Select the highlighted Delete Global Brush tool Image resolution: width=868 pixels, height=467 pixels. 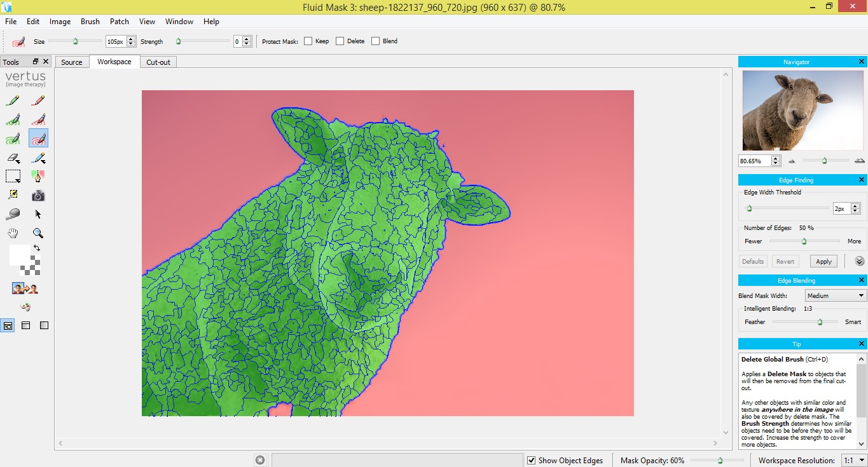(38, 139)
